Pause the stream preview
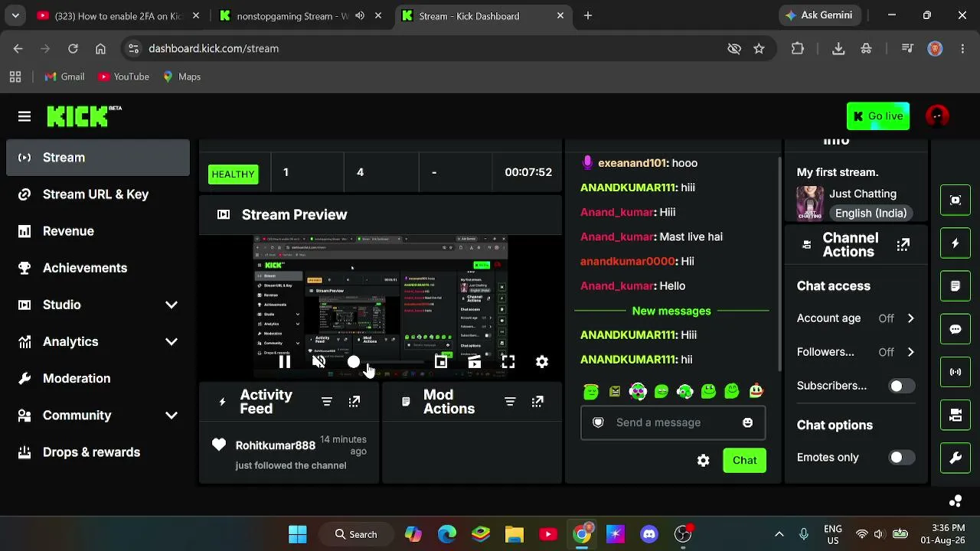Image resolution: width=980 pixels, height=551 pixels. (x=284, y=362)
